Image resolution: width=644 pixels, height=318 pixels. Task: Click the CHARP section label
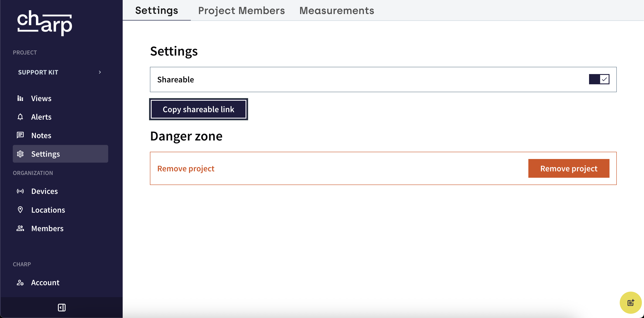click(22, 264)
